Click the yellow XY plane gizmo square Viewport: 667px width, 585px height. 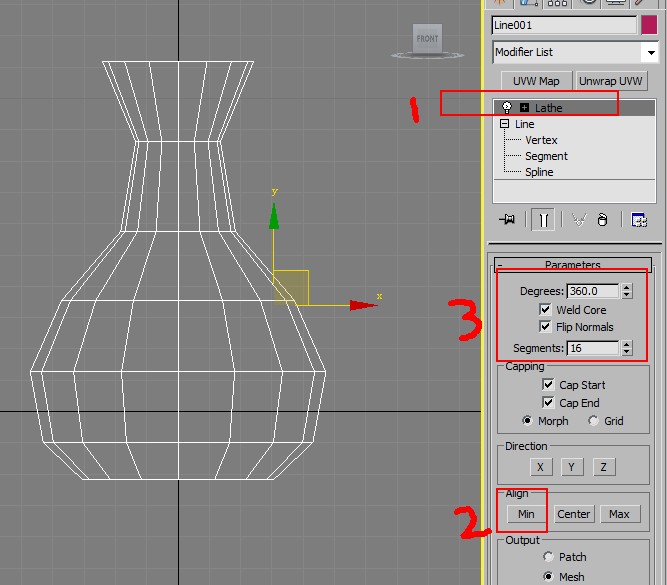(x=291, y=288)
